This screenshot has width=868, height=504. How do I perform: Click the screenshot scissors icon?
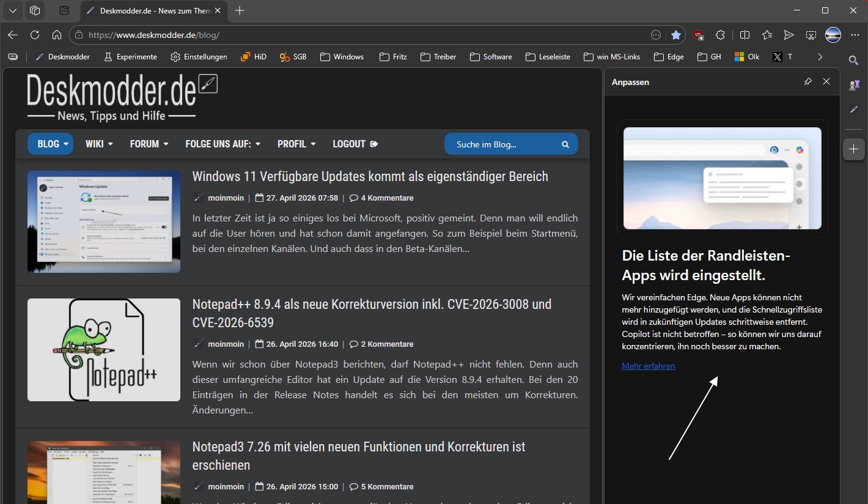pos(811,35)
